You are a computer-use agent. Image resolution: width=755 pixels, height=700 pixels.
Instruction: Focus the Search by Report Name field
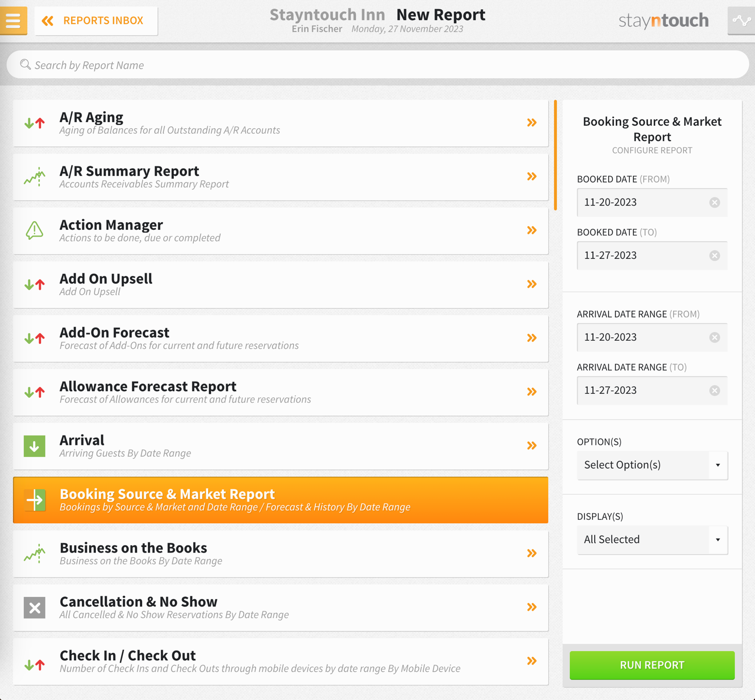[377, 65]
